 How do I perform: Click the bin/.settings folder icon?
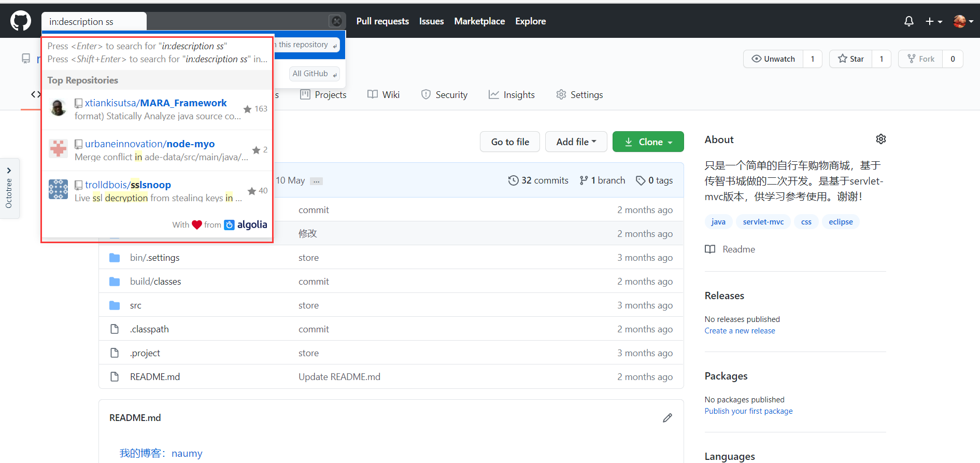tap(115, 258)
